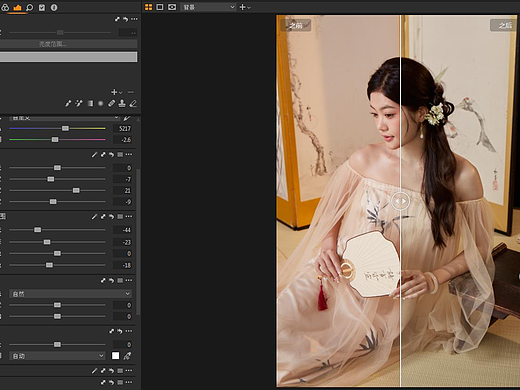
Task: Edit the field showing value 21
Action: pyautogui.click(x=122, y=191)
